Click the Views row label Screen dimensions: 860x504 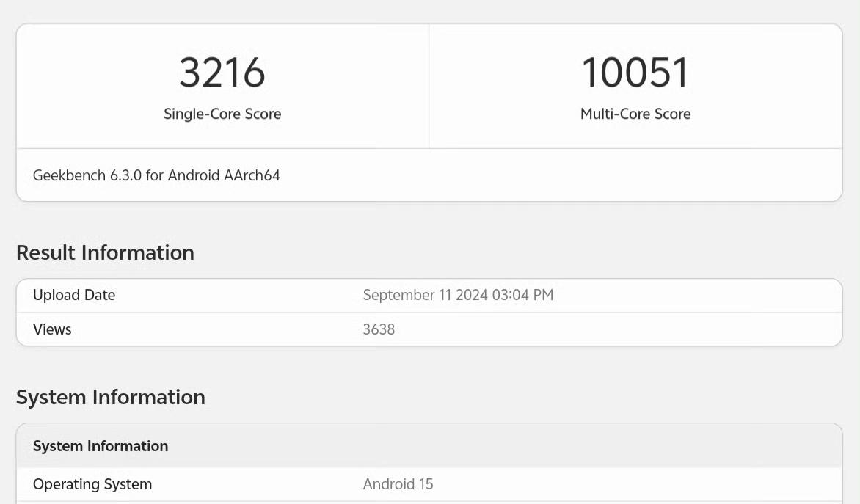pos(52,329)
